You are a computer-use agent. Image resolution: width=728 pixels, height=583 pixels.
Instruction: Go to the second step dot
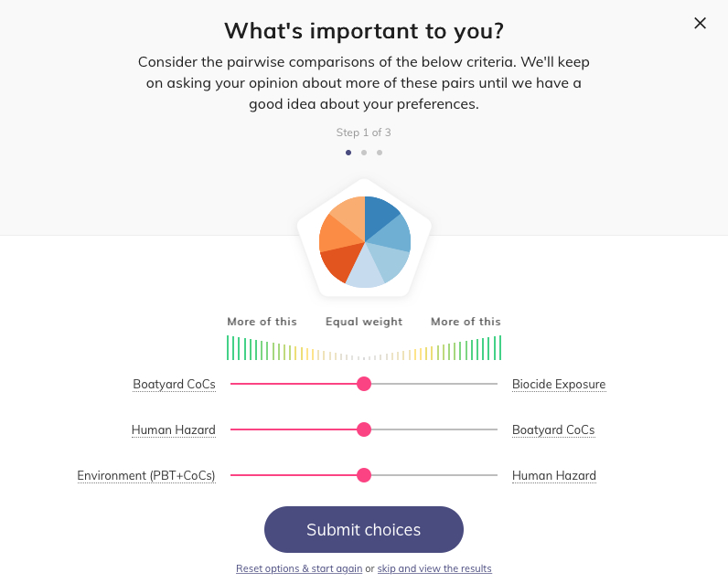(364, 153)
